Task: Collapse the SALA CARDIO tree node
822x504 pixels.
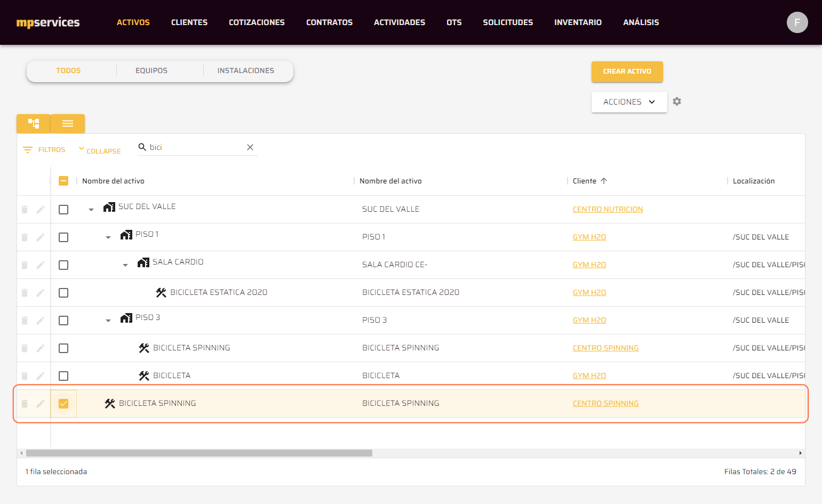Action: pos(125,265)
